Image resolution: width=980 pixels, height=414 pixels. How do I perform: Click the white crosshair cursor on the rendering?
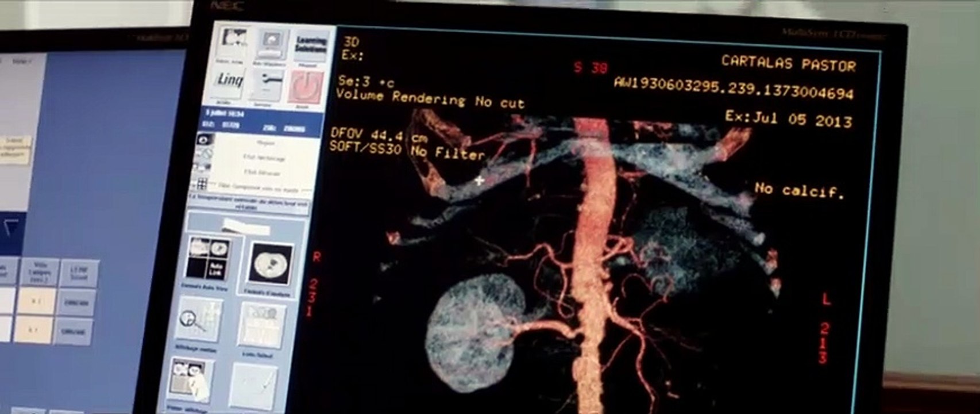[479, 181]
